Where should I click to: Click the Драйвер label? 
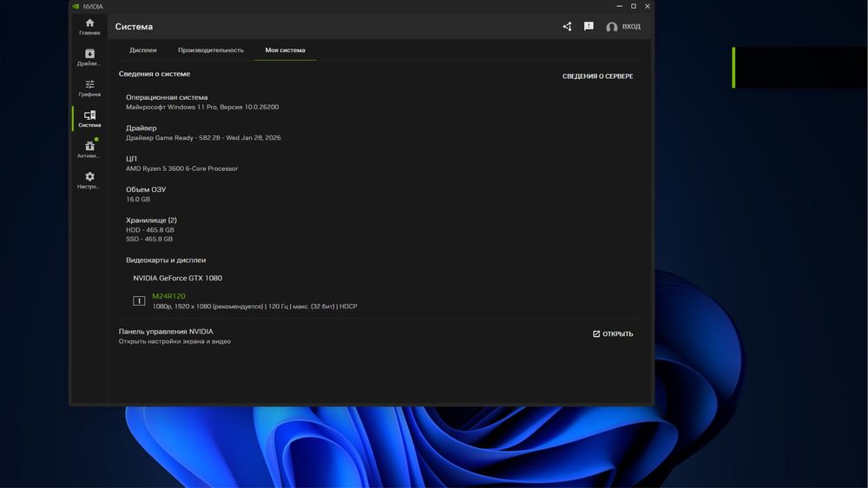141,128
